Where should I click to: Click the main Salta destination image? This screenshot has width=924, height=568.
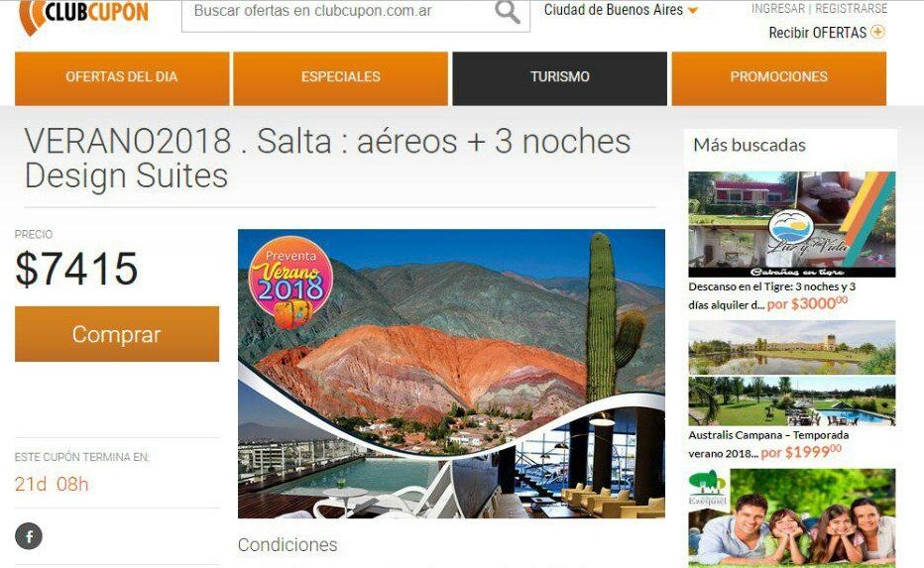(451, 374)
